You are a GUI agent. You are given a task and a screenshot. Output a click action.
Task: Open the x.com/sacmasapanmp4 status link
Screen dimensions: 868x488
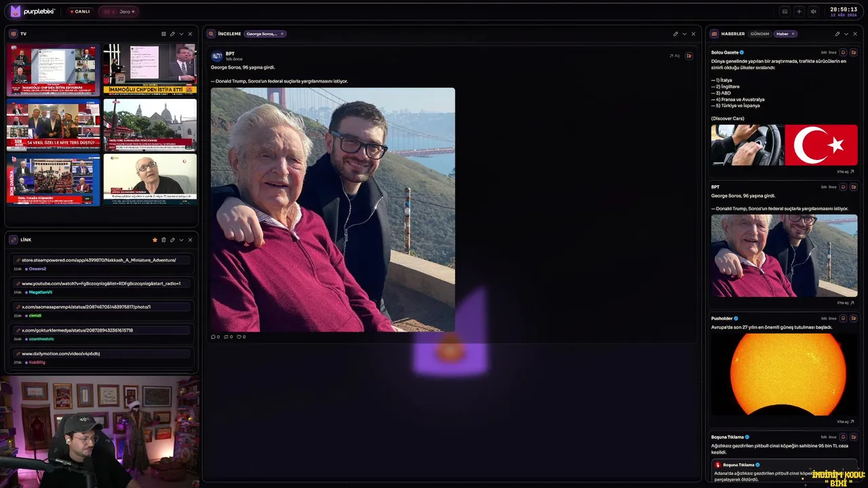tap(102, 307)
